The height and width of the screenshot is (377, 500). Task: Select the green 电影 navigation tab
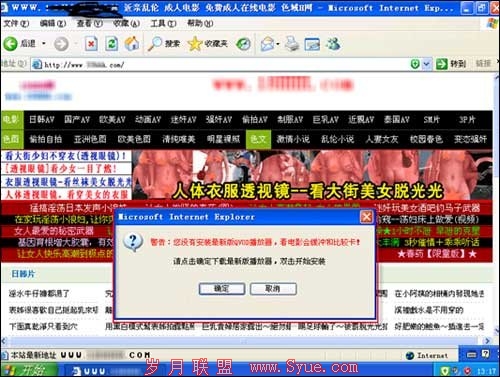[12, 119]
